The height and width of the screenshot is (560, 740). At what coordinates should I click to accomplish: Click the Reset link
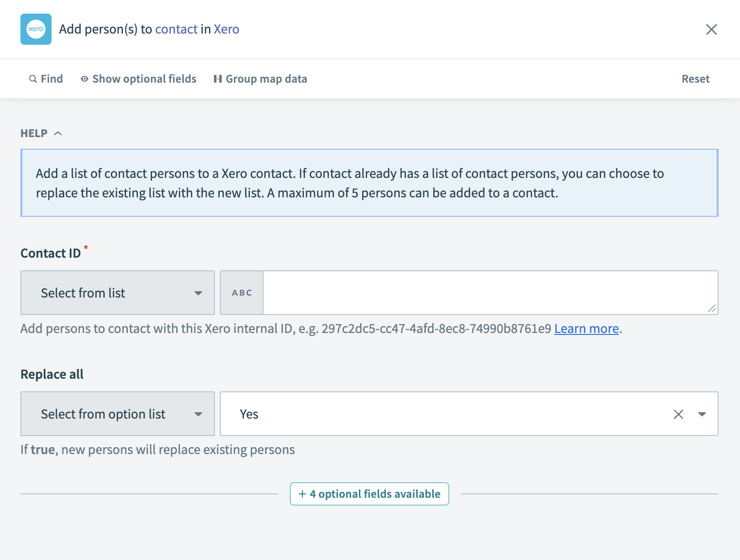695,78
